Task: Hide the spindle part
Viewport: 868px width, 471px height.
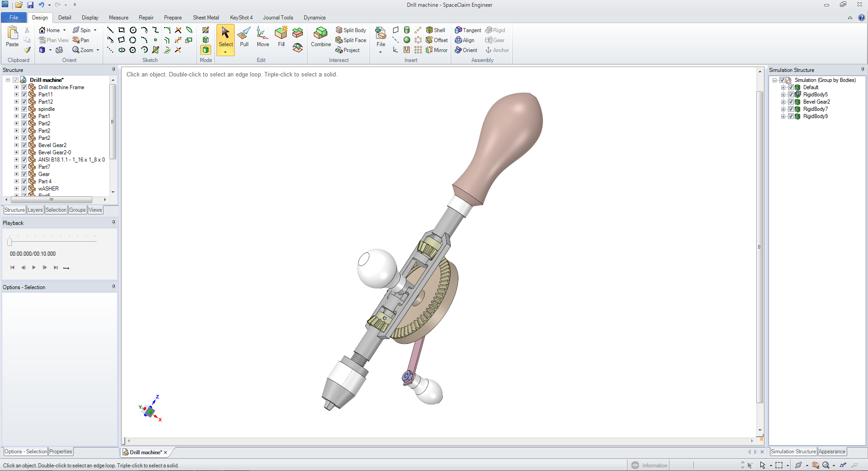Action: coord(24,109)
